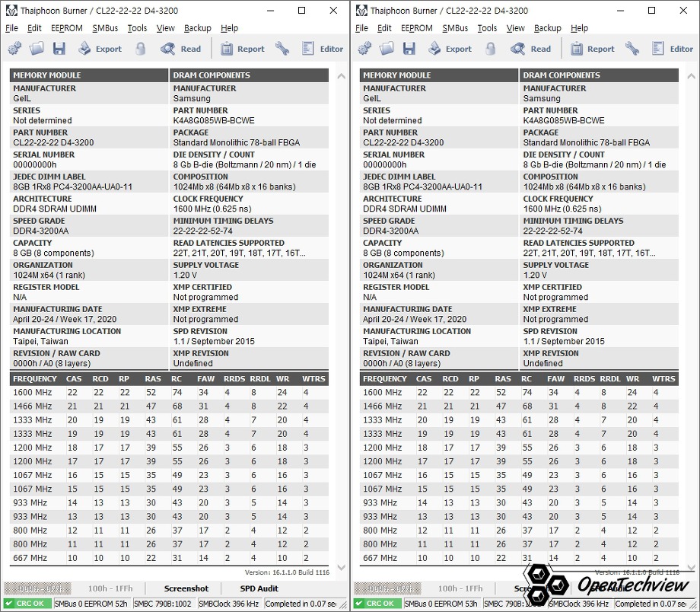The width and height of the screenshot is (700, 612).
Task: Click the SPD Audit button in the left window
Action: 259,588
